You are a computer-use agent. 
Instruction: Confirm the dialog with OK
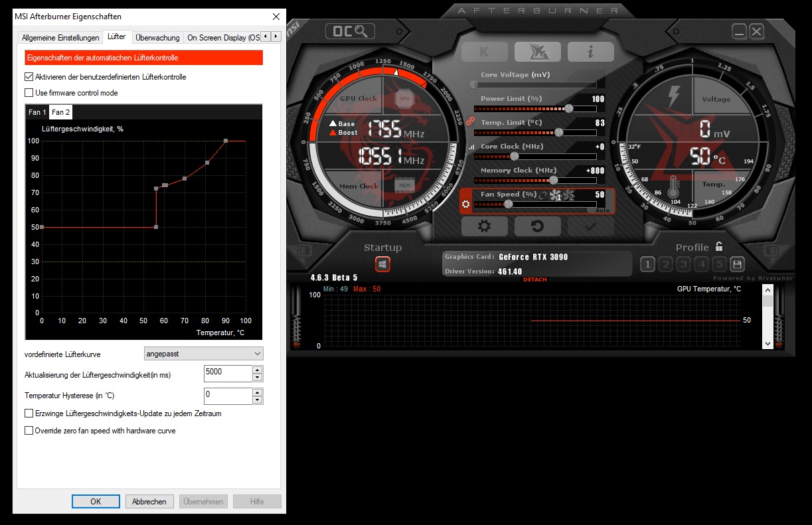click(96, 501)
